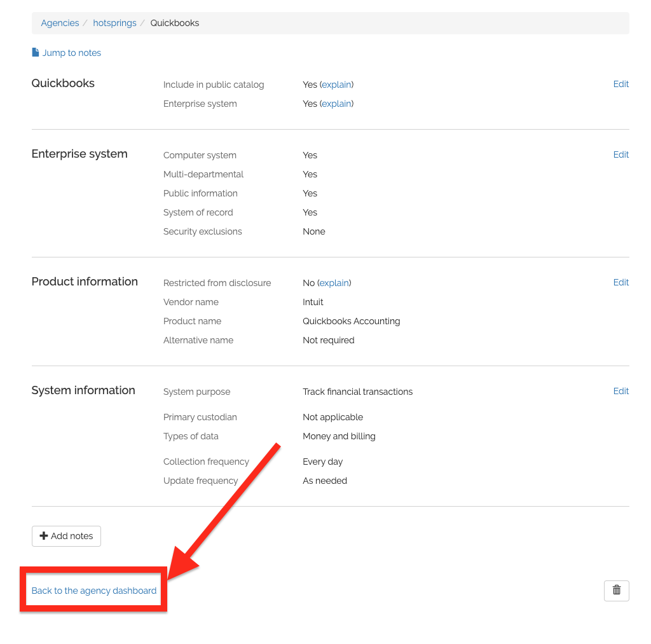The height and width of the screenshot is (644, 651).
Task: Click the System of record label
Action: pyautogui.click(x=198, y=212)
